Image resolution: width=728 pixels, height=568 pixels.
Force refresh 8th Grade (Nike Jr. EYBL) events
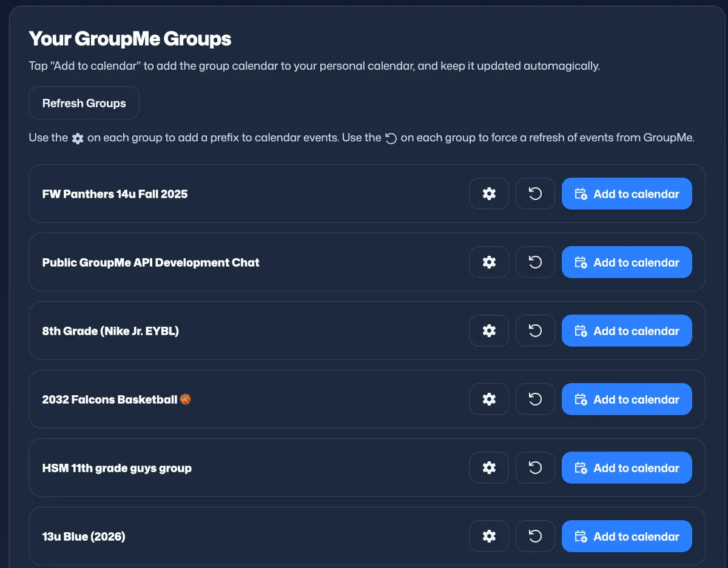(535, 331)
